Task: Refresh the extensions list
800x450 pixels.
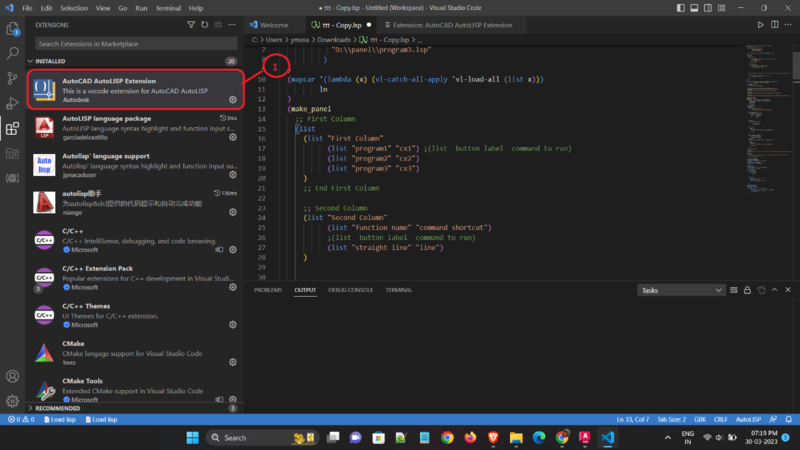Action: click(x=205, y=23)
